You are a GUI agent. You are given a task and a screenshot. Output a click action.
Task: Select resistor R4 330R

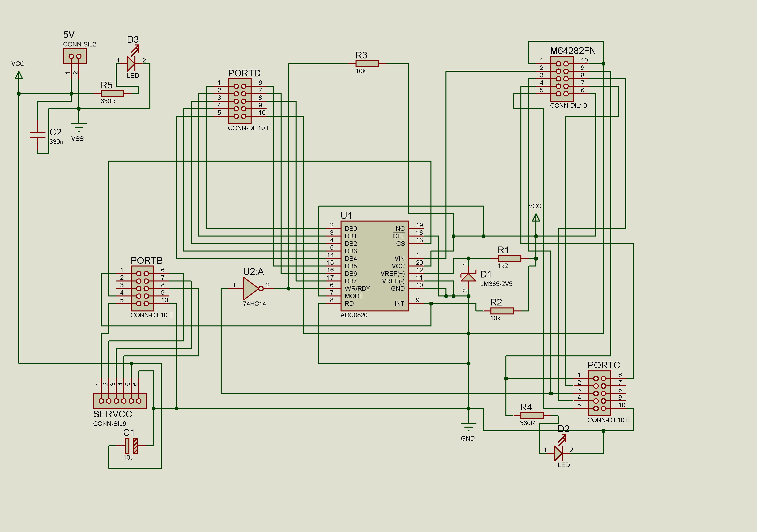532,416
